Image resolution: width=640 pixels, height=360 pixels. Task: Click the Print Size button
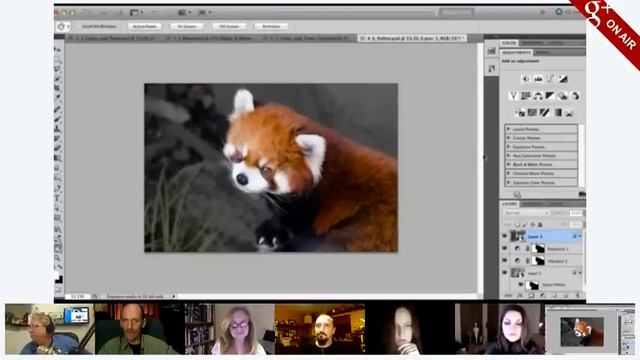pyautogui.click(x=271, y=27)
